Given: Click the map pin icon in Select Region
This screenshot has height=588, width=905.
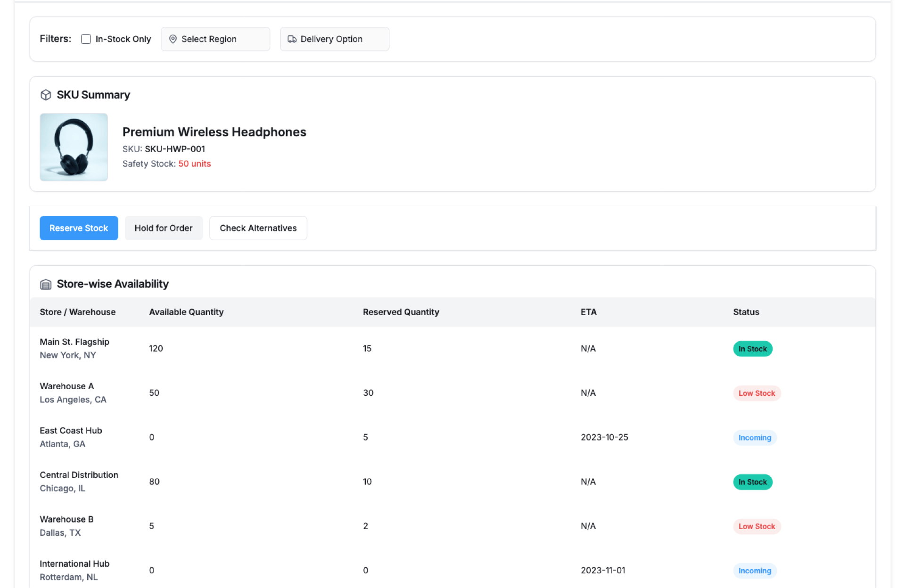Looking at the screenshot, I should click(173, 39).
